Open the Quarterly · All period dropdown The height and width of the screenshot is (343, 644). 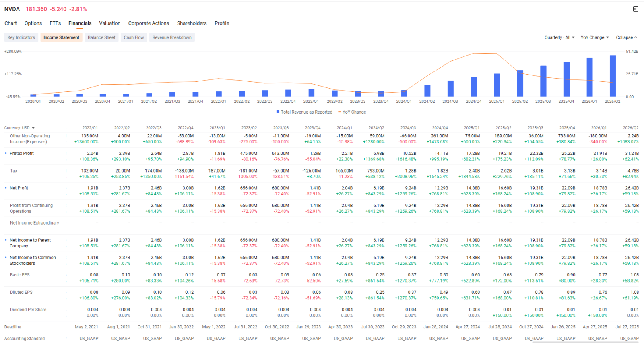pos(559,37)
